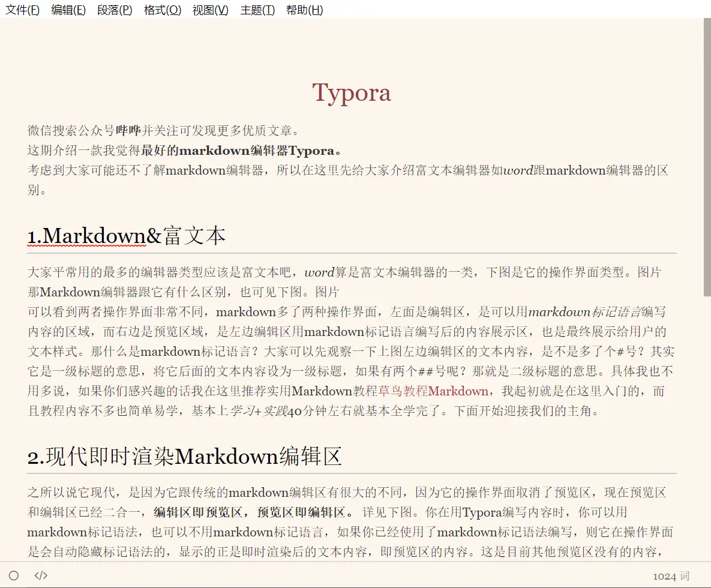Open the 段落(P) menu
The image size is (711, 588).
pos(115,10)
